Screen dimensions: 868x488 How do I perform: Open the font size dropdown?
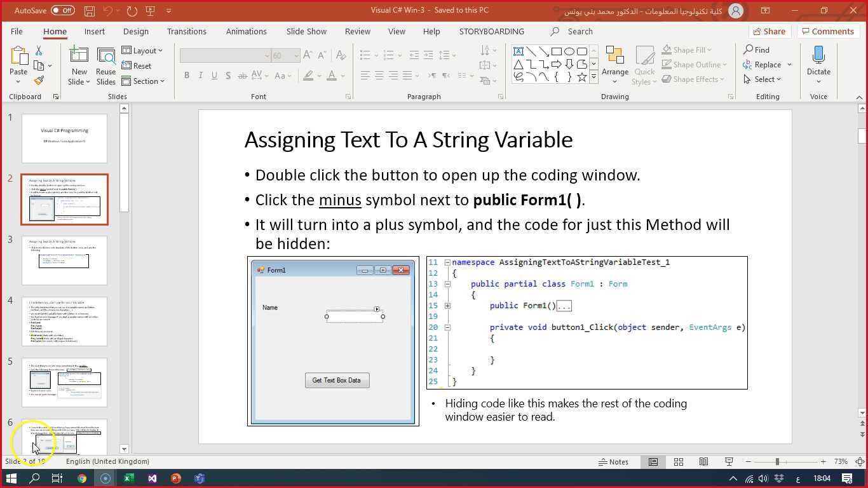coord(296,56)
